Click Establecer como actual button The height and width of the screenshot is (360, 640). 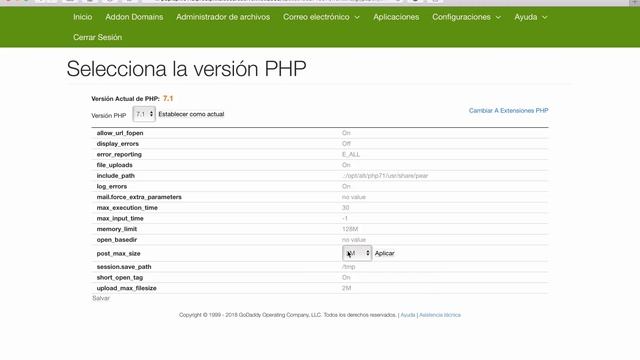pyautogui.click(x=191, y=114)
